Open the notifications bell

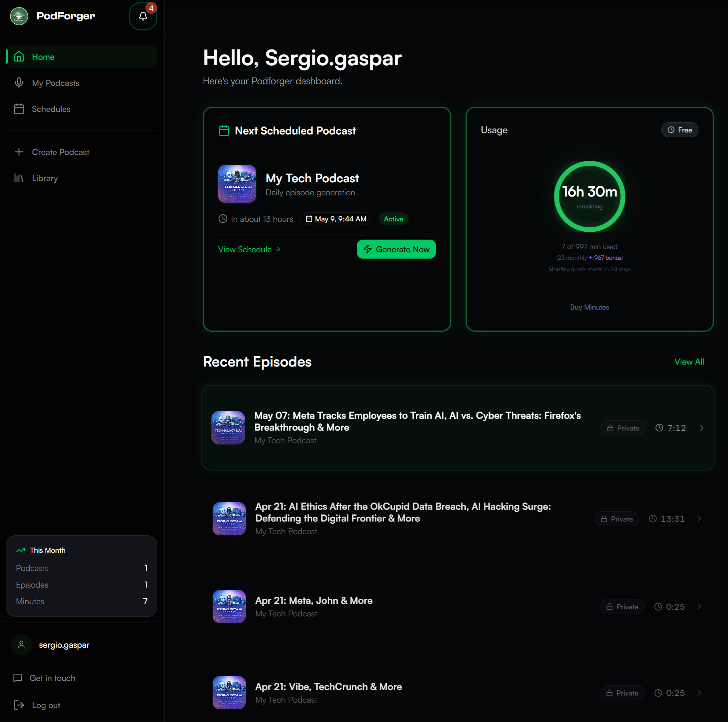(x=143, y=16)
